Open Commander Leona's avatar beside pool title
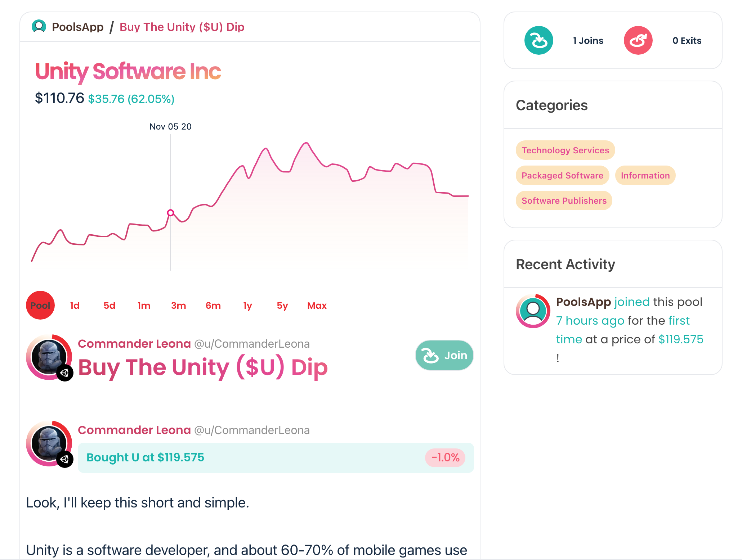This screenshot has height=560, width=742. tap(49, 357)
